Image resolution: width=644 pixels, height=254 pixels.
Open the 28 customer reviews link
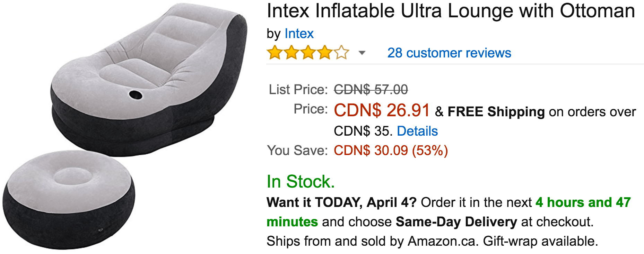pos(449,53)
